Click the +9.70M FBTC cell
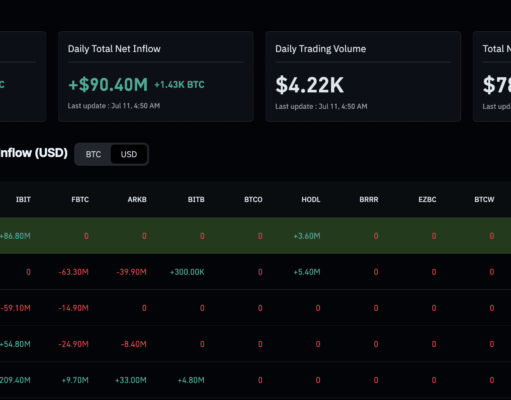The width and height of the screenshot is (511, 400). (x=75, y=380)
